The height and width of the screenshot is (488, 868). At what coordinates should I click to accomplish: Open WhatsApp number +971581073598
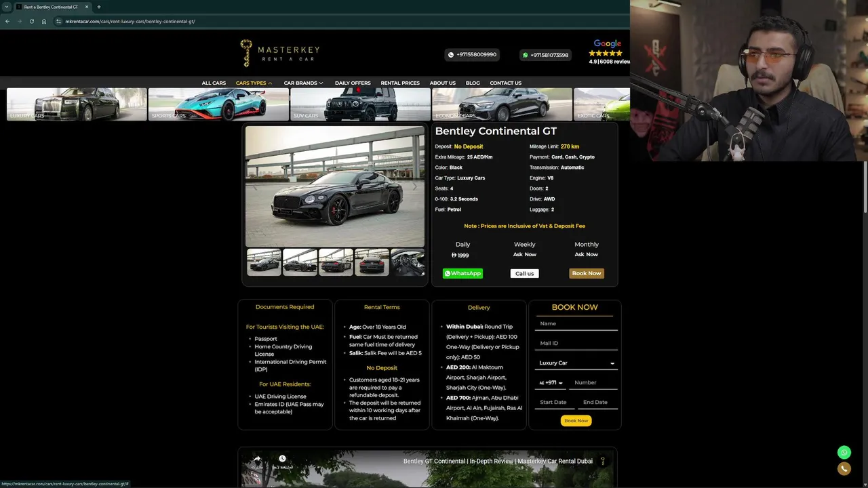pyautogui.click(x=545, y=55)
